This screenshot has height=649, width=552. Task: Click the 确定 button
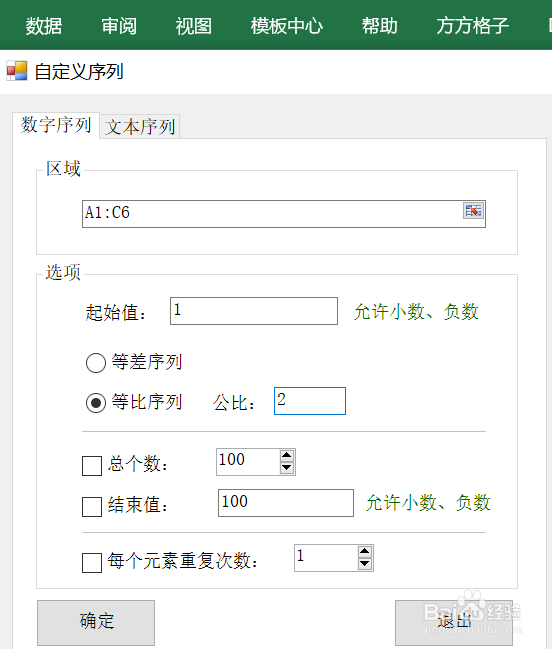[96, 623]
